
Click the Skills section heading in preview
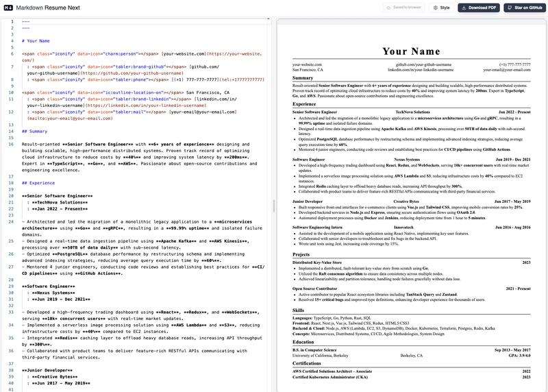[x=299, y=310]
